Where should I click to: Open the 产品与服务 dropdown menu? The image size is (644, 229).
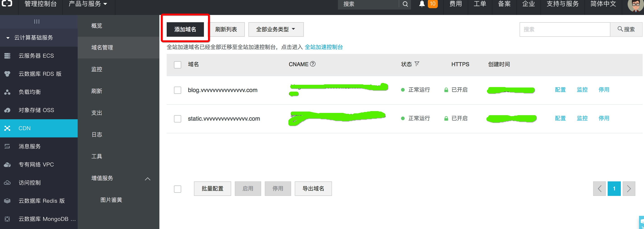pos(88,4)
